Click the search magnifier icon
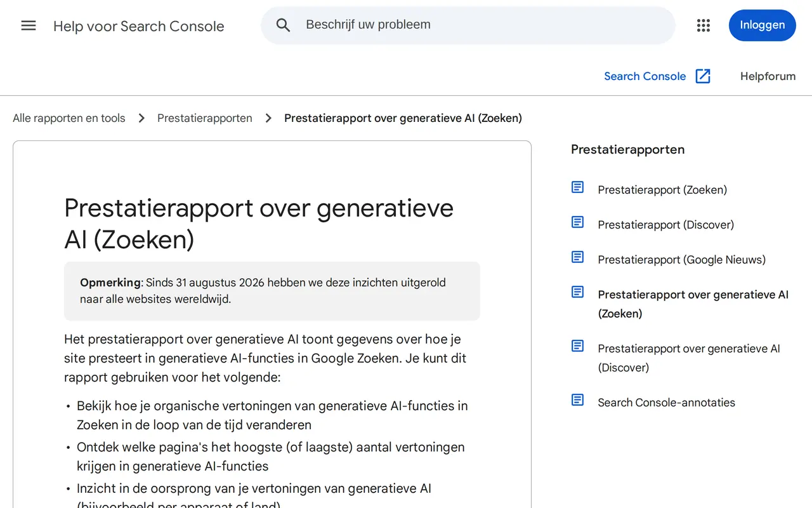 click(283, 25)
